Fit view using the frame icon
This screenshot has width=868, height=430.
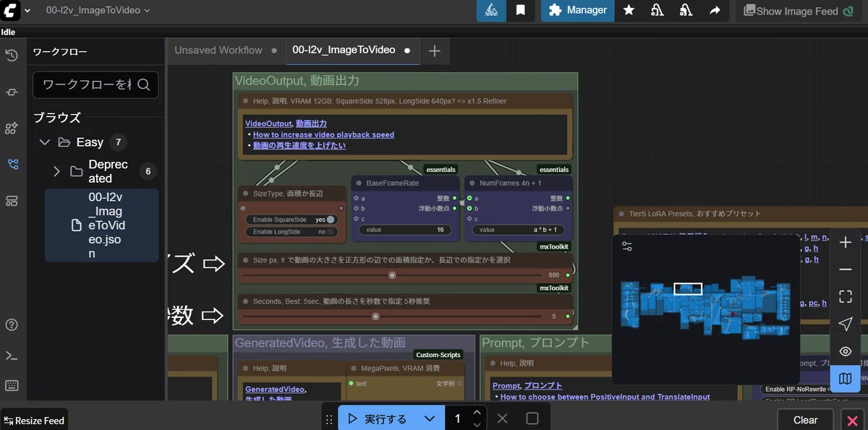coord(845,296)
